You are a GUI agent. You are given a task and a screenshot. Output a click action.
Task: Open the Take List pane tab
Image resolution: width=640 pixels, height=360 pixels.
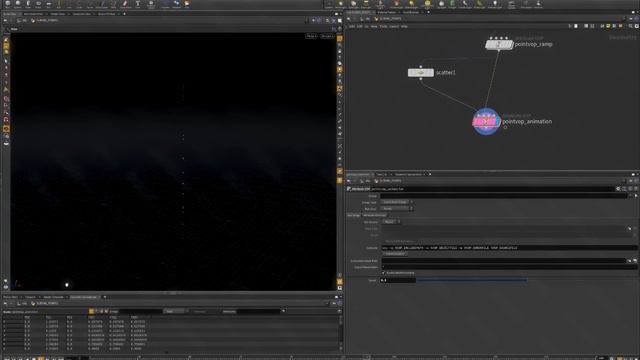click(382, 174)
